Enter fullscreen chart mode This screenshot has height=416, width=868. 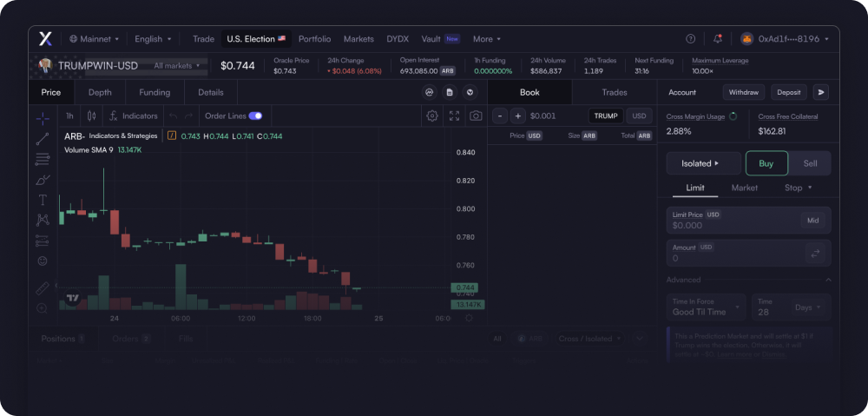[455, 116]
